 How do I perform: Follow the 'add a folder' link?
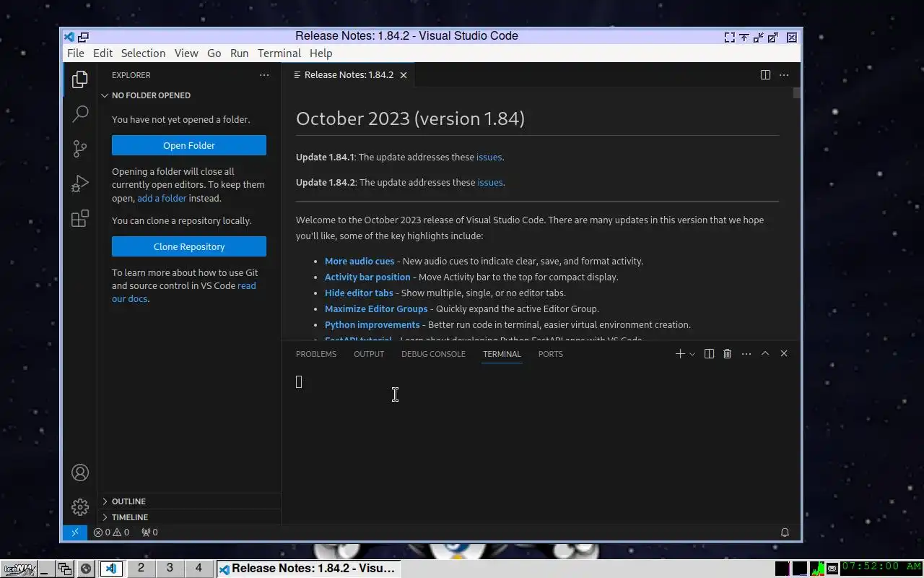[x=162, y=198]
